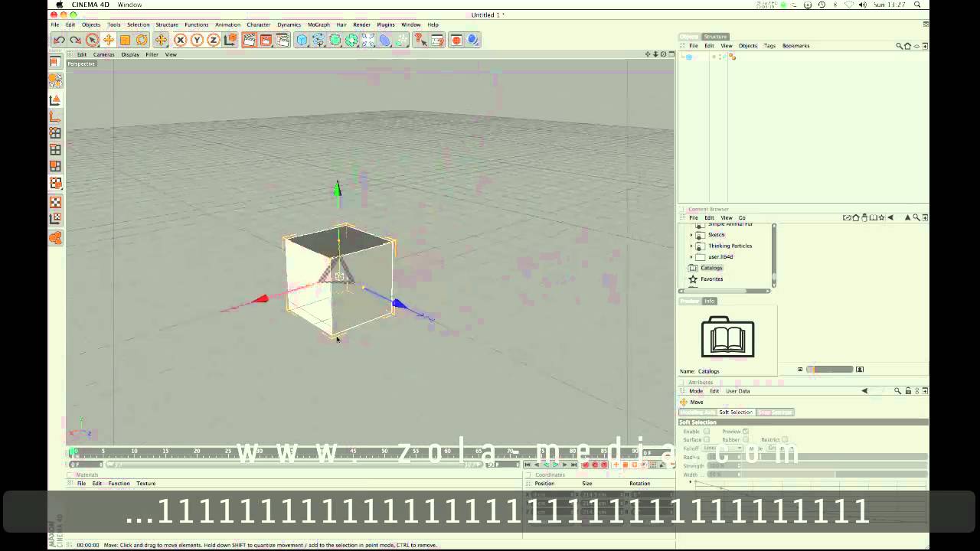
Task: Click the Catalogs preview thumbnail
Action: [x=727, y=337]
